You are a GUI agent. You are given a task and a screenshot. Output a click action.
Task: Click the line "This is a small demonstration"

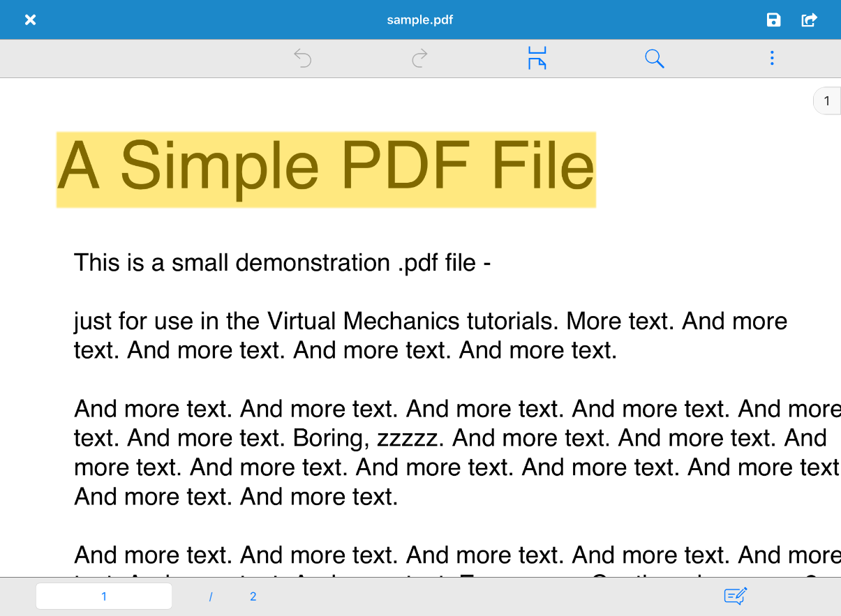tap(283, 263)
